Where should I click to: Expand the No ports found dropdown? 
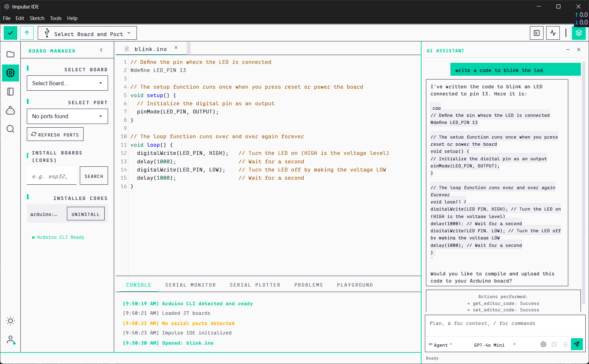click(67, 116)
